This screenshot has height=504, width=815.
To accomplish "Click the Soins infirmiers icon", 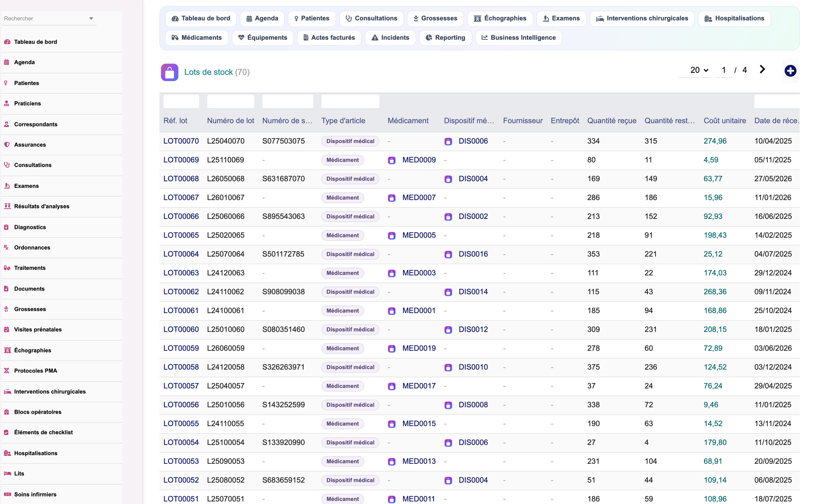I will [x=7, y=494].
